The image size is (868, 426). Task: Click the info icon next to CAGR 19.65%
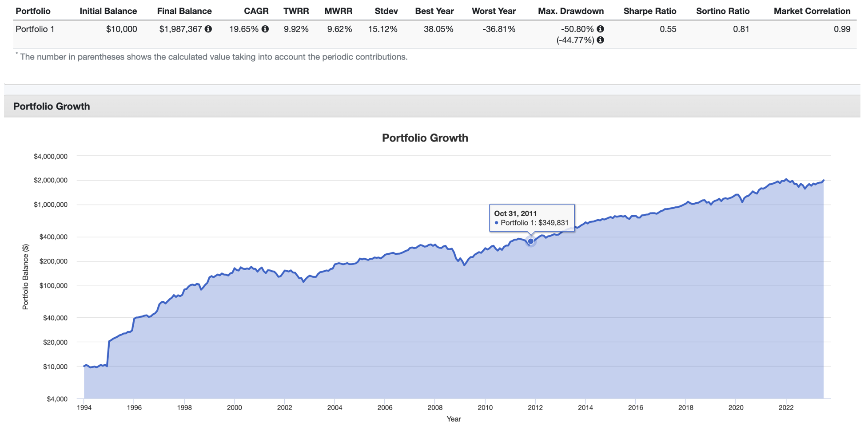[x=265, y=29]
